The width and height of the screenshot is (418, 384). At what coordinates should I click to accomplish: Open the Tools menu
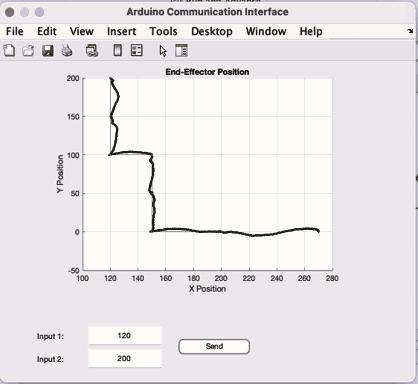coord(163,31)
